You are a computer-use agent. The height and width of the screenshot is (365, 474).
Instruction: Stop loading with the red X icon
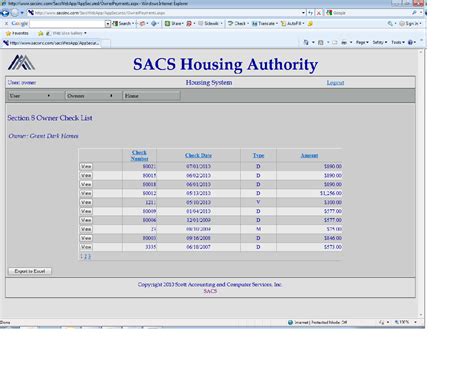pyautogui.click(x=319, y=13)
